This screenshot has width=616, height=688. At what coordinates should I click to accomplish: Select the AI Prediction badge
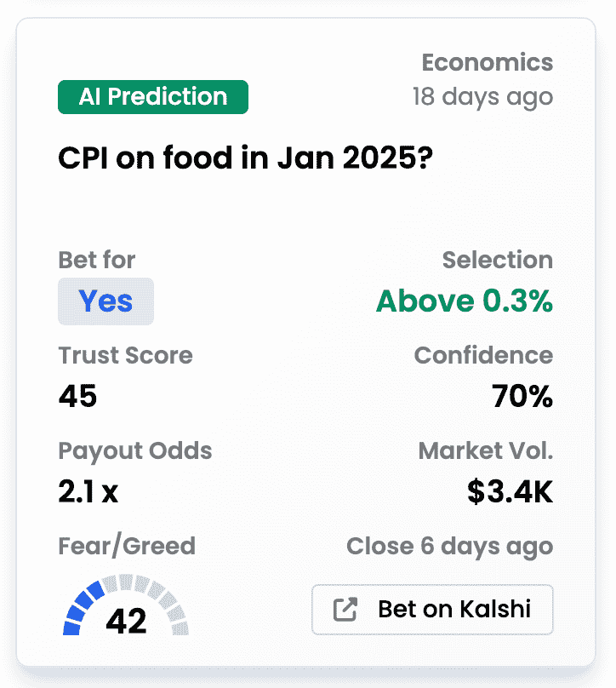[153, 97]
